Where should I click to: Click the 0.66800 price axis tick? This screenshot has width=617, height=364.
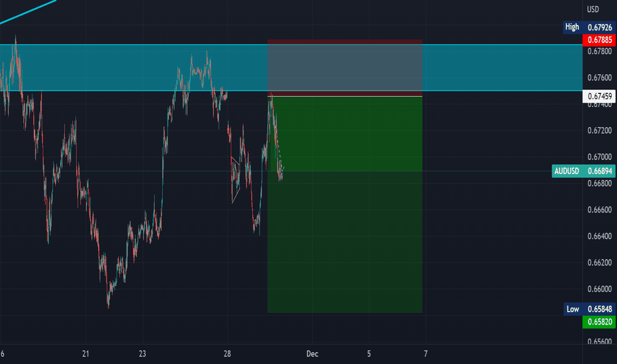point(599,183)
